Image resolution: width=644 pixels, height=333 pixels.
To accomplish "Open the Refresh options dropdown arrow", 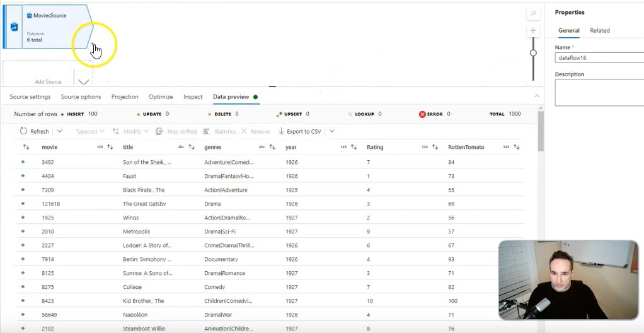I will click(x=60, y=131).
